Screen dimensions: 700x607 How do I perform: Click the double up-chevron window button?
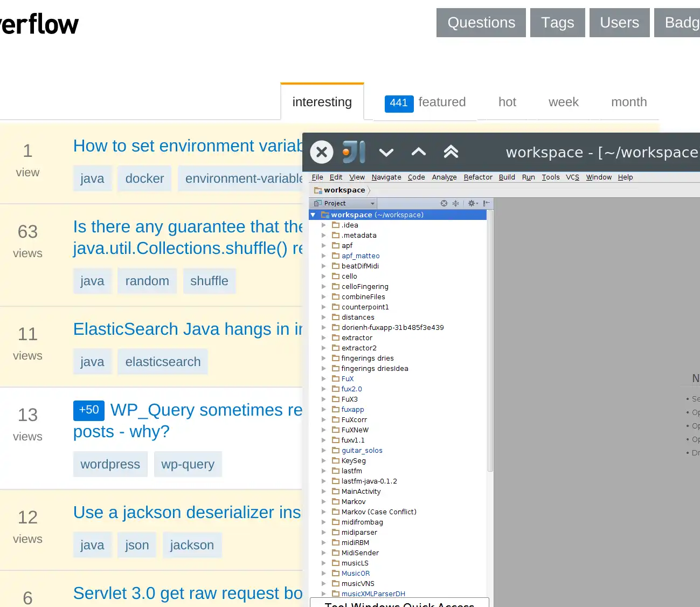(451, 152)
